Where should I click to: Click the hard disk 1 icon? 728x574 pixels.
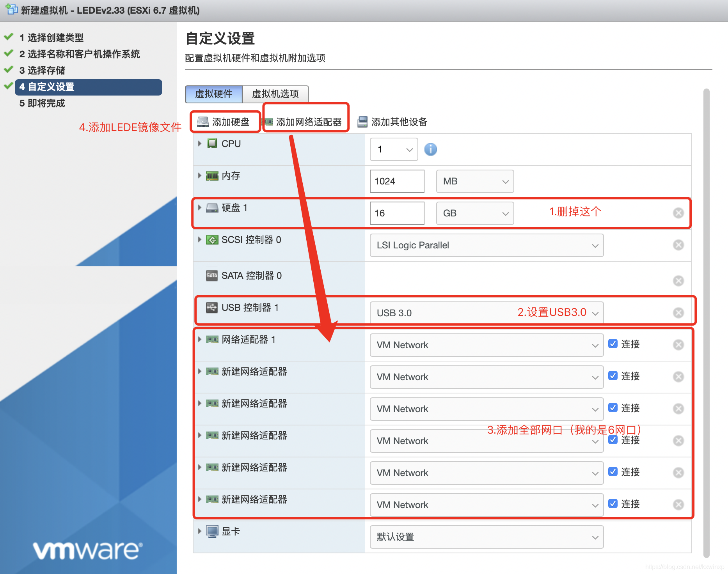[212, 208]
